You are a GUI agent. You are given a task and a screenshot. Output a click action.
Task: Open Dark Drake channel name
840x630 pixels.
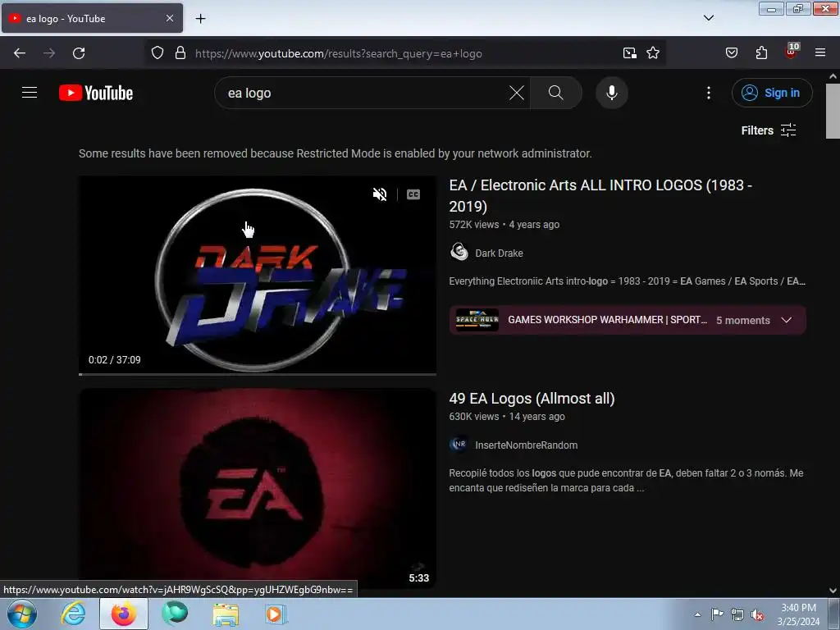499,253
